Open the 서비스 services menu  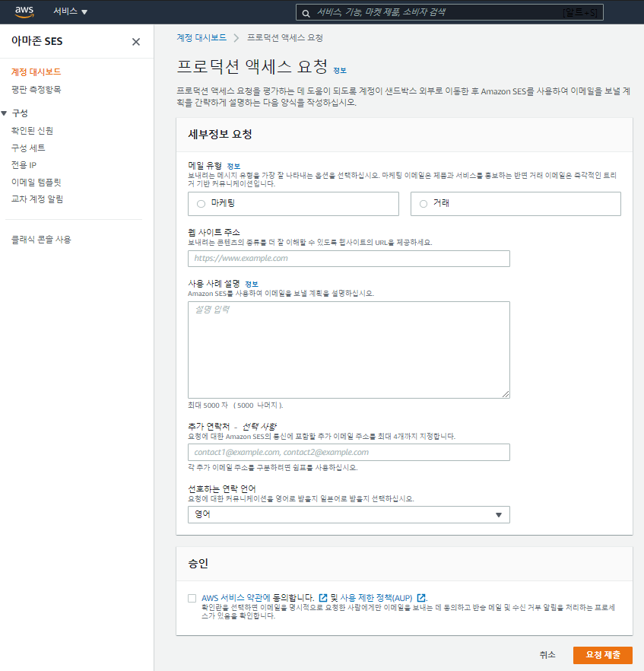[x=70, y=11]
